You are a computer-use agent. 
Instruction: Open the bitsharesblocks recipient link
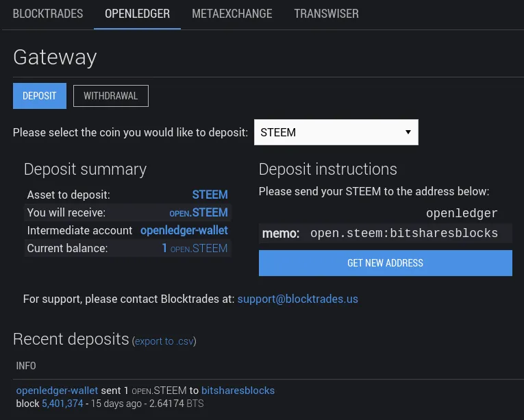(238, 391)
